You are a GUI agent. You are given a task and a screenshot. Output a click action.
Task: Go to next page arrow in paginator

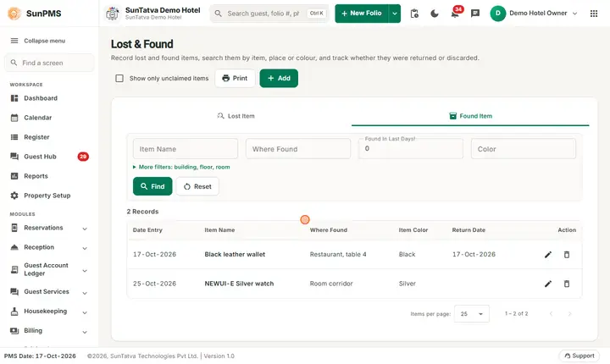tap(569, 314)
